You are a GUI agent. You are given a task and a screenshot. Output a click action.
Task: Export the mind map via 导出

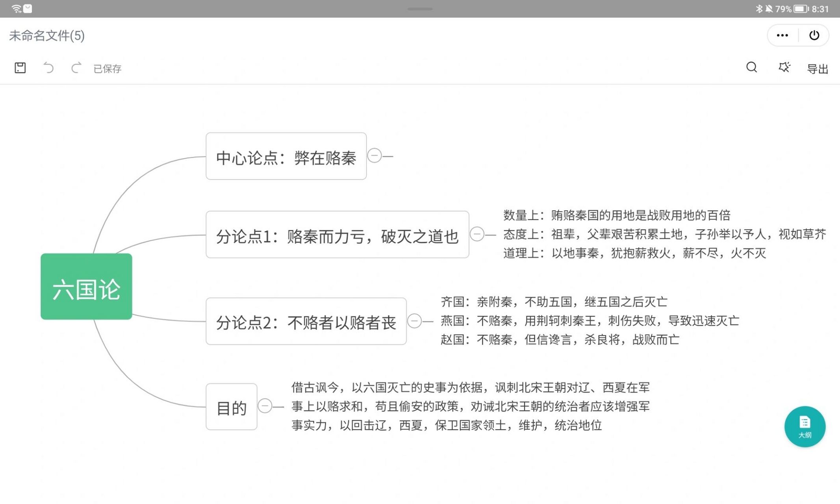coord(817,69)
